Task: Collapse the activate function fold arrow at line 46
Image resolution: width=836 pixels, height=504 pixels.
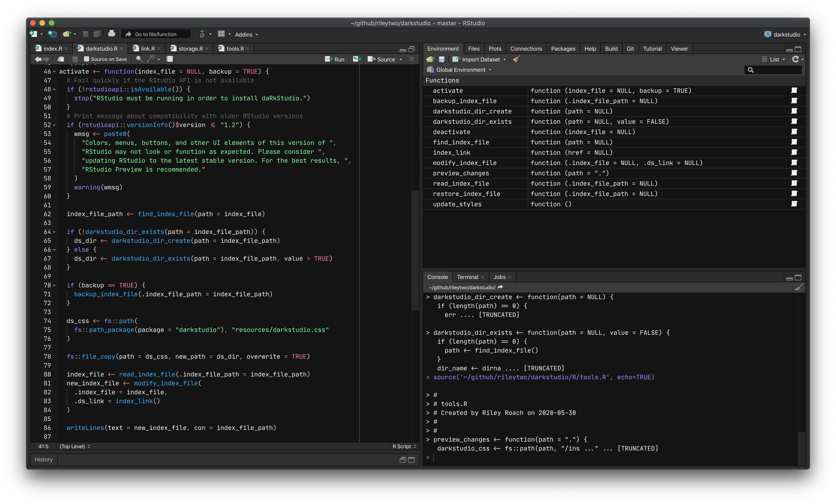Action: [x=54, y=72]
